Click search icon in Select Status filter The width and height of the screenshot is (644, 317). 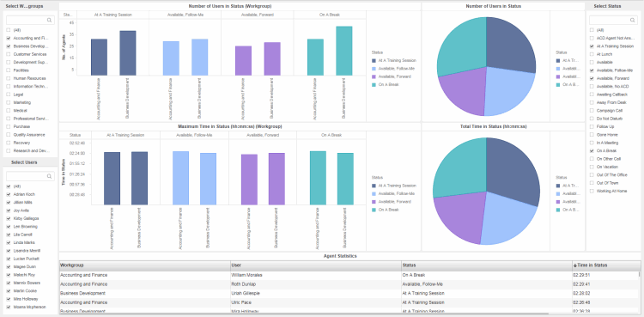coord(633,20)
